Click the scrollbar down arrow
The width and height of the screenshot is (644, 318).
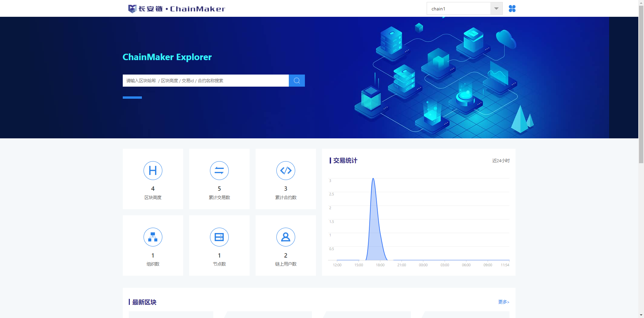point(641,315)
